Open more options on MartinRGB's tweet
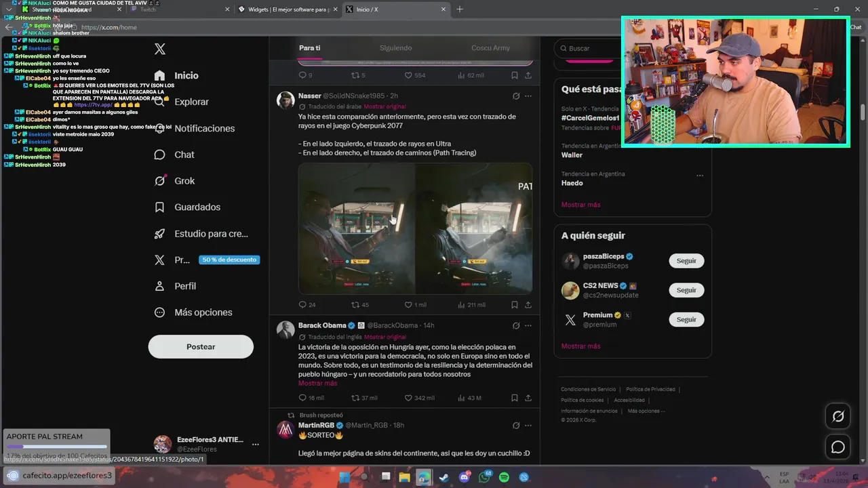The width and height of the screenshot is (868, 488). coord(528,426)
